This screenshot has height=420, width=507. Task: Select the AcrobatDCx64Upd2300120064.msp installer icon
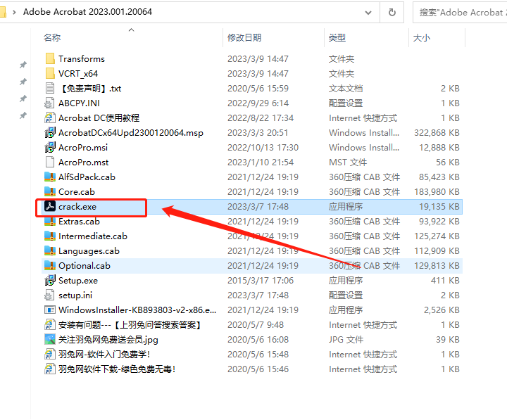(x=50, y=133)
